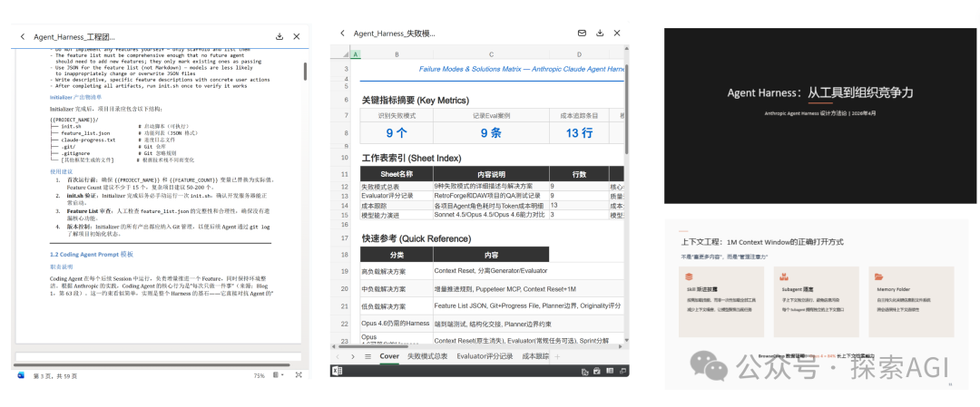
Task: Select column B header in spreadsheet
Action: (x=397, y=55)
